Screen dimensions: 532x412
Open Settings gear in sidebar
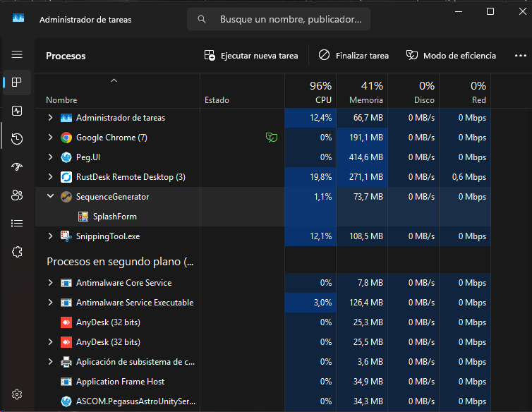[x=17, y=394]
